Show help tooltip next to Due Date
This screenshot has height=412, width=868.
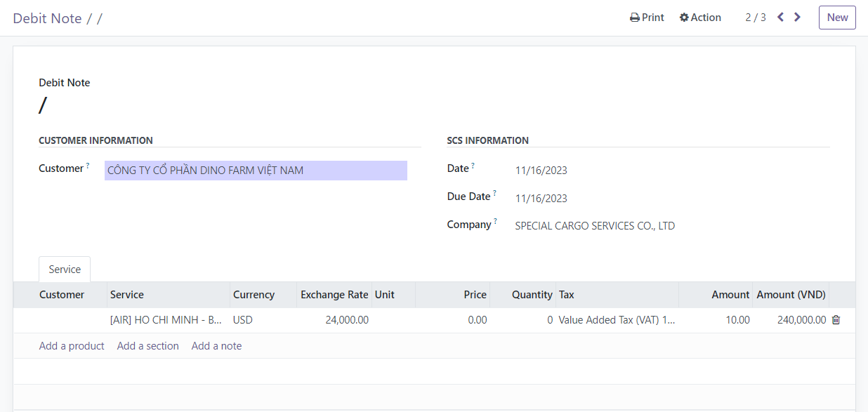coord(494,194)
